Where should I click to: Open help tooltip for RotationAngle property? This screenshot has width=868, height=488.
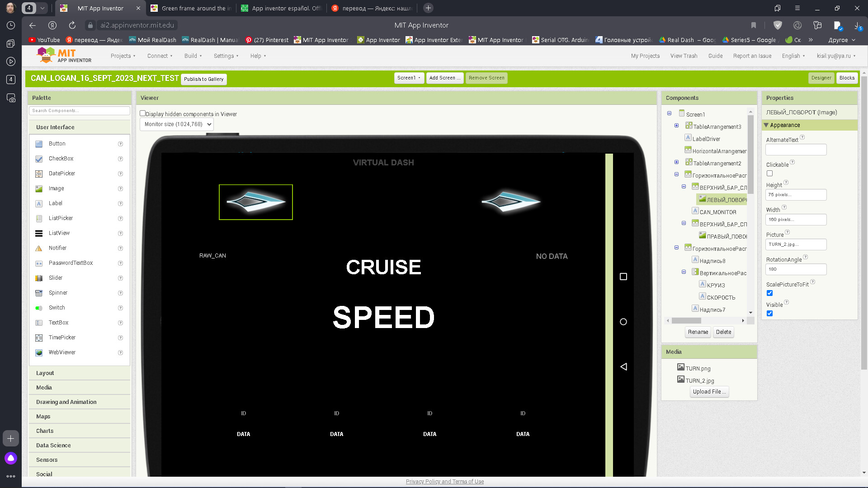click(x=805, y=257)
